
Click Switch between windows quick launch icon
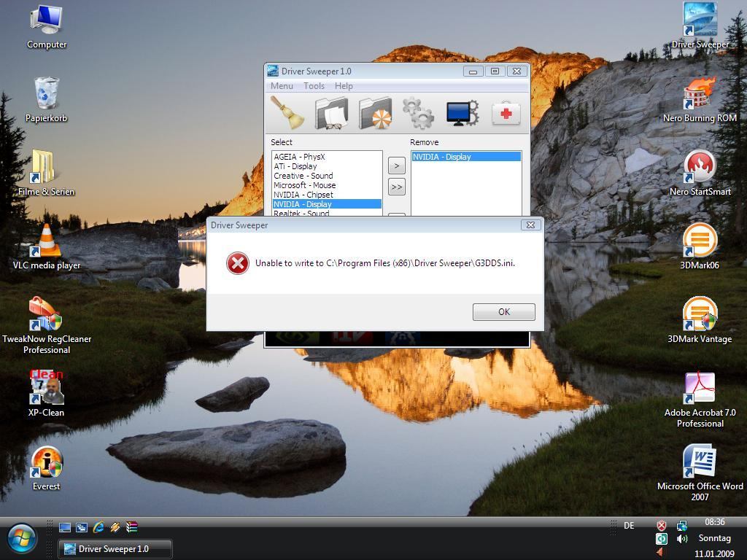point(82,527)
